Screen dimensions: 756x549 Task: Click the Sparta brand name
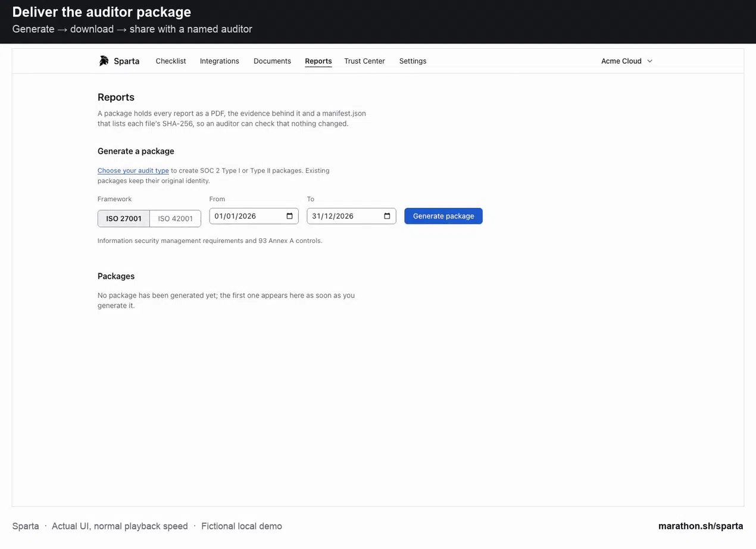126,61
